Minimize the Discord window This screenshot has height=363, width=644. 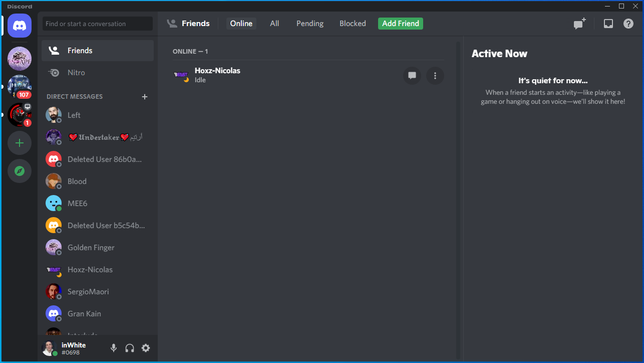point(608,6)
